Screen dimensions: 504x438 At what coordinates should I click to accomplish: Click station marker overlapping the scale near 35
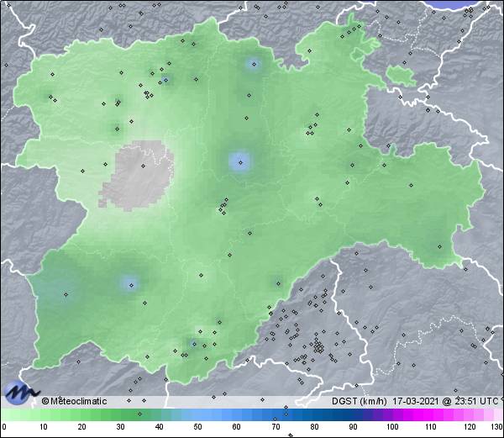(139, 414)
